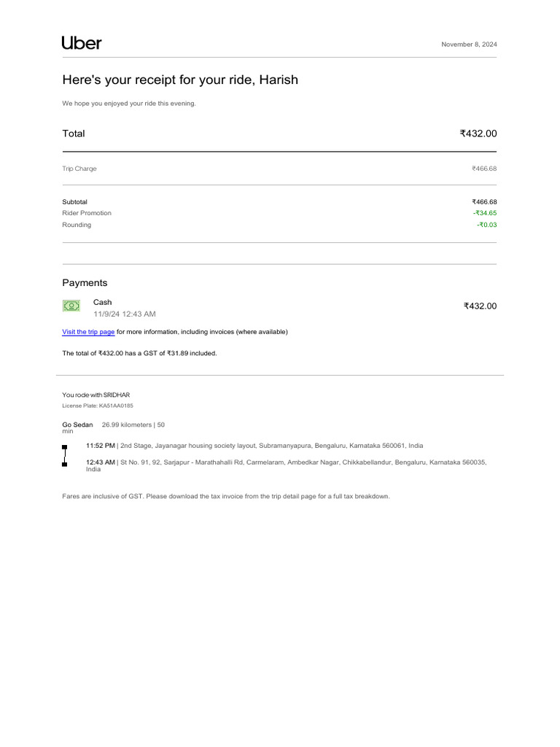
Task: Click the 11/9/24 12:43 AM payment timestamp
Action: pos(124,314)
